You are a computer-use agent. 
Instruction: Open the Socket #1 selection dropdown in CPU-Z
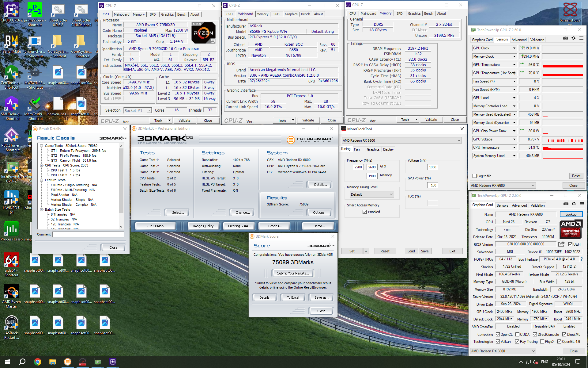click(x=138, y=110)
